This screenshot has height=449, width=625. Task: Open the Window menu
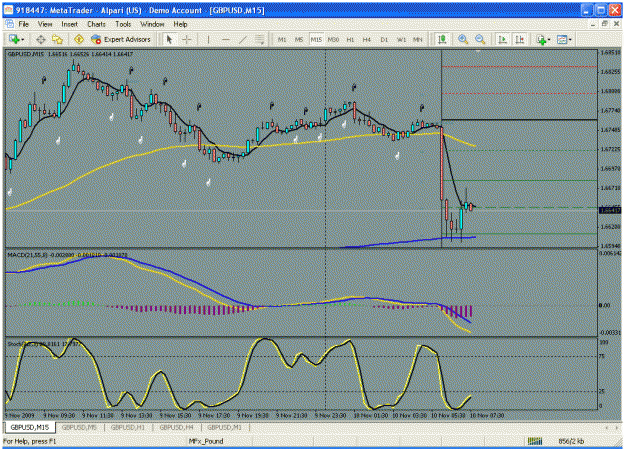[152, 24]
